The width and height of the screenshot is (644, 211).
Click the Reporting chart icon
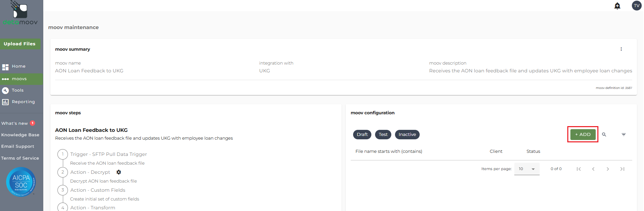tap(5, 102)
